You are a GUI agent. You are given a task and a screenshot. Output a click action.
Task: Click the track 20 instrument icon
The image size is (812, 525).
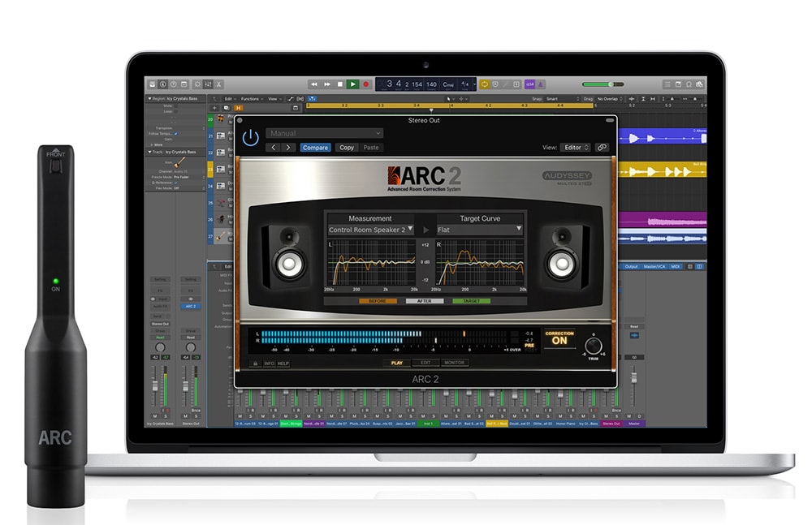221,119
